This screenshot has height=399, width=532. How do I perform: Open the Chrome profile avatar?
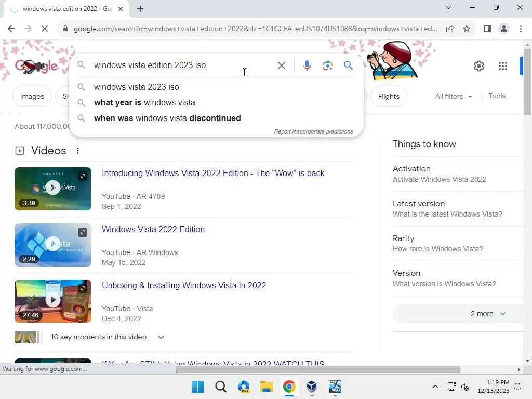click(x=504, y=29)
